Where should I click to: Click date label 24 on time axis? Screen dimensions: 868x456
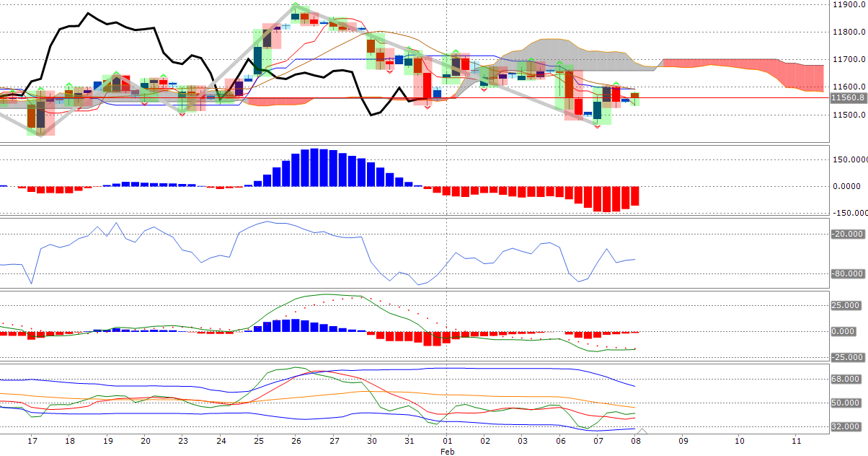[x=221, y=440]
